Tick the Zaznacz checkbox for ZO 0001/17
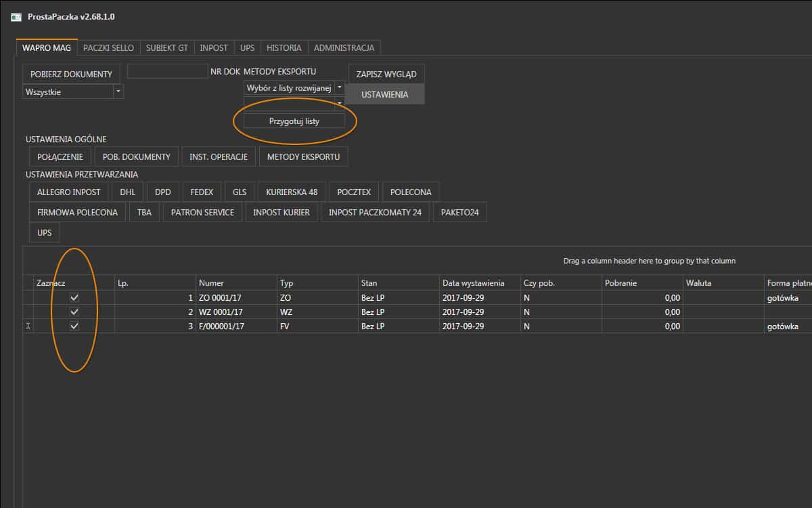 [74, 298]
